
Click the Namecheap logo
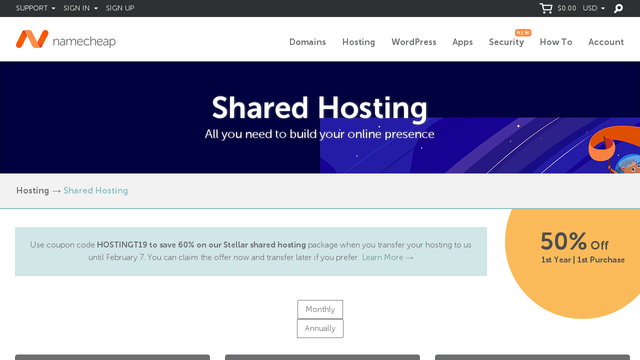tap(66, 40)
